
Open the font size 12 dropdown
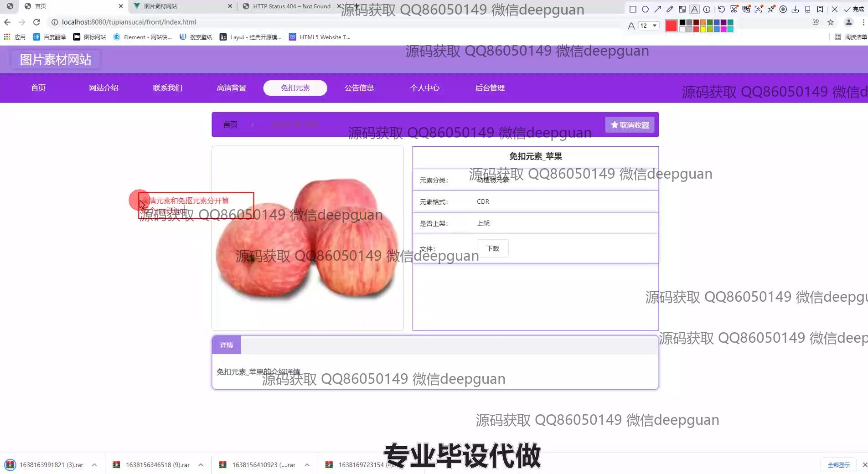coord(648,26)
